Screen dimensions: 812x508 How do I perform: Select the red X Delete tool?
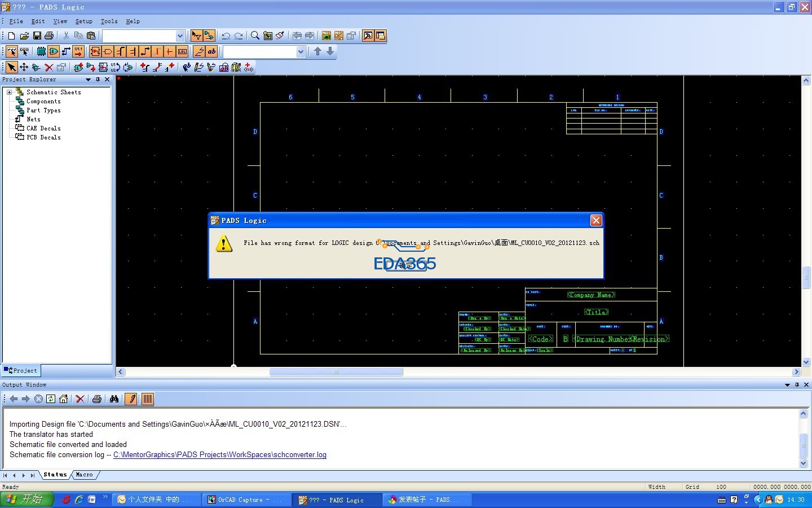tap(49, 67)
